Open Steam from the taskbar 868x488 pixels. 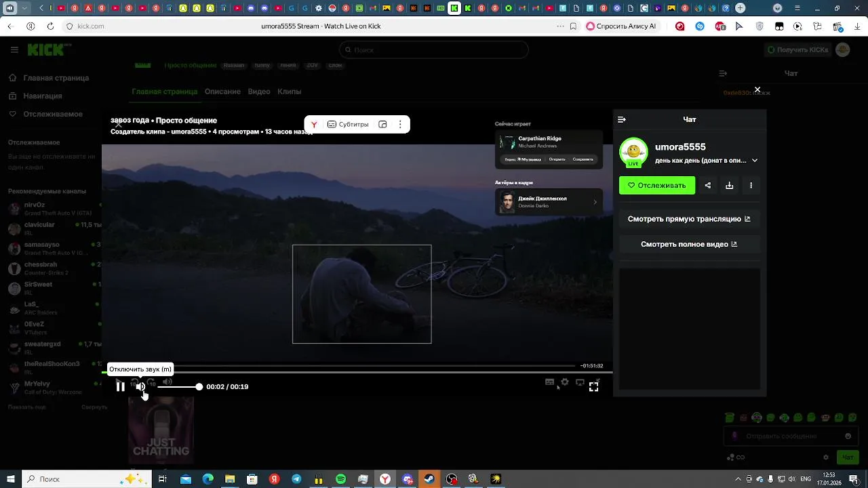click(x=429, y=479)
